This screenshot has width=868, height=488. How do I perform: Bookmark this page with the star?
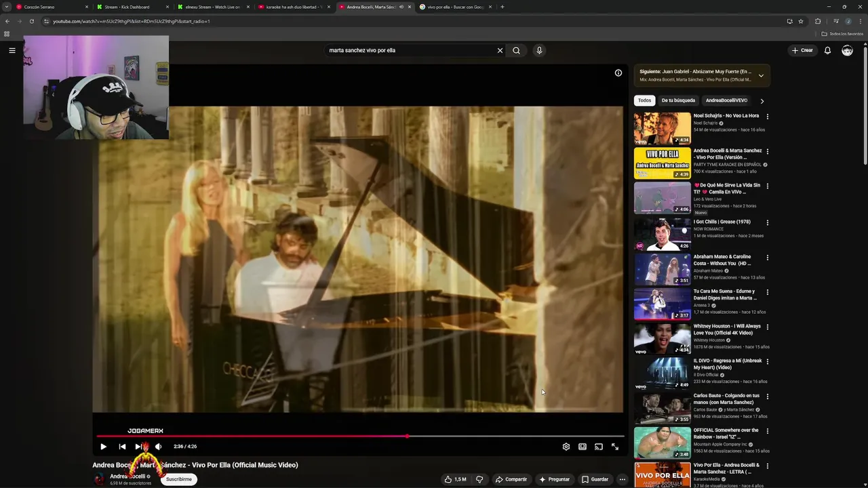[x=801, y=21]
